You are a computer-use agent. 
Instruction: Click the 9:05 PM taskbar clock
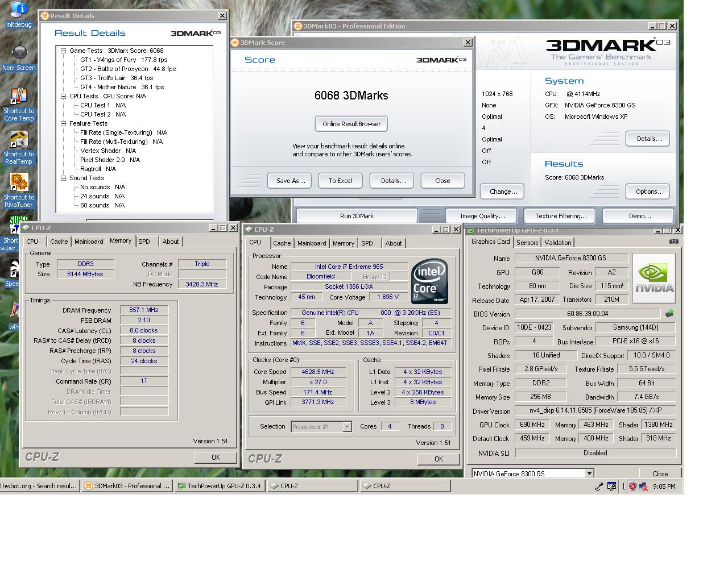click(664, 487)
